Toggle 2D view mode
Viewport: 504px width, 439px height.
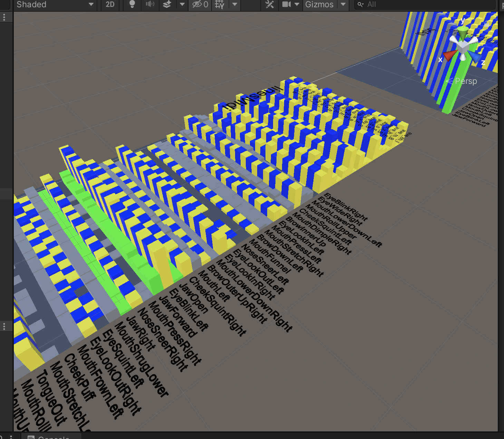click(x=110, y=4)
